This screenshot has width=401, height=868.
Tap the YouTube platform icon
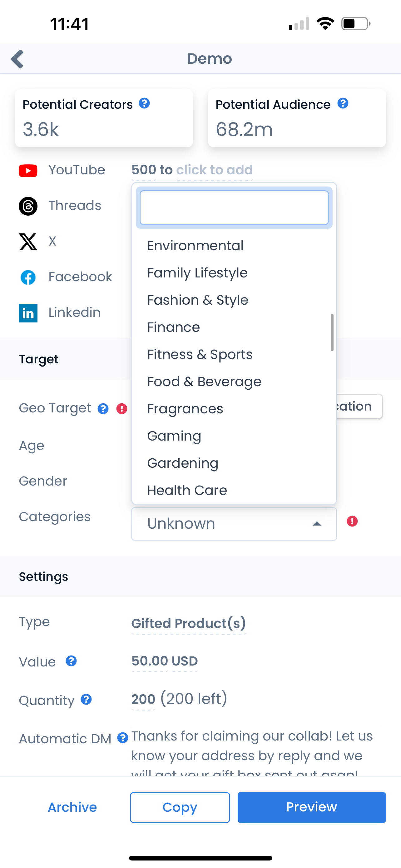coord(28,171)
